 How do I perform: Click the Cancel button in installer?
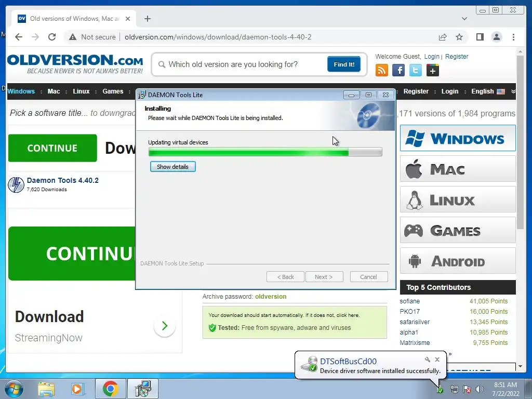click(369, 277)
